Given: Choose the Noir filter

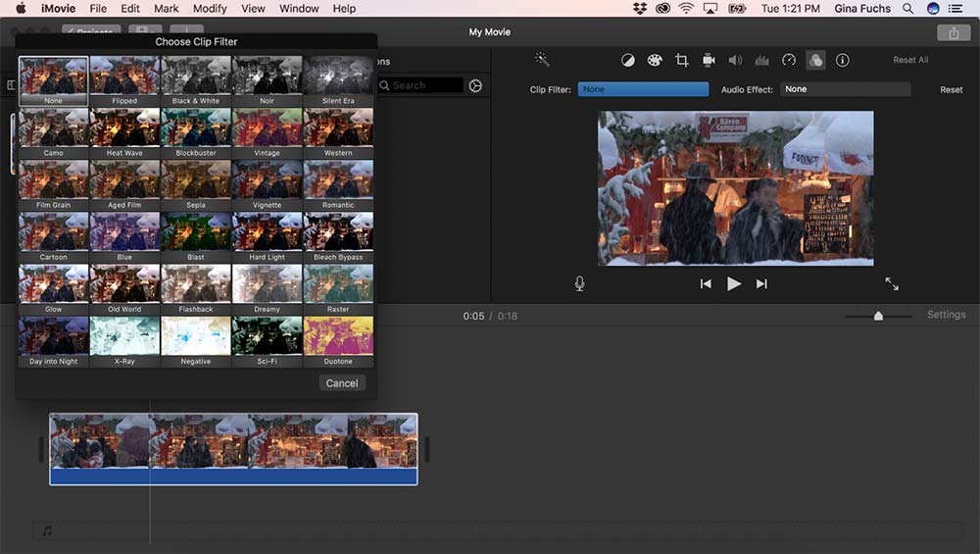Looking at the screenshot, I should pos(267,80).
